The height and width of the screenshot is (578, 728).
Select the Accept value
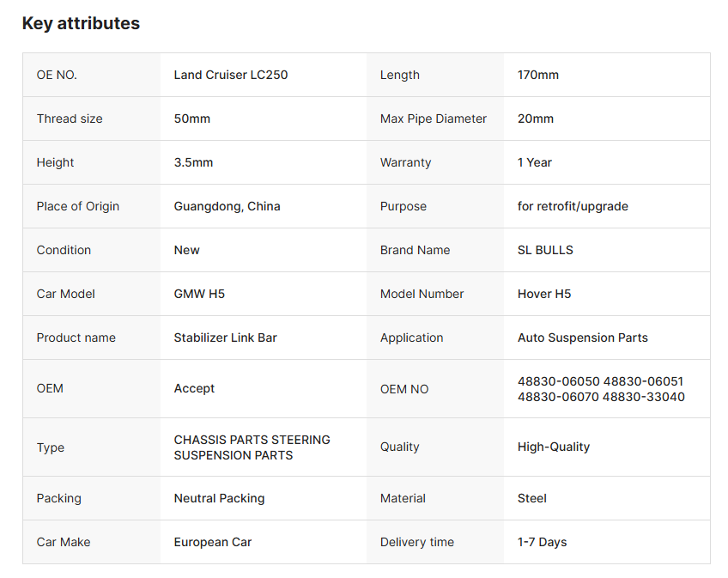tap(194, 388)
